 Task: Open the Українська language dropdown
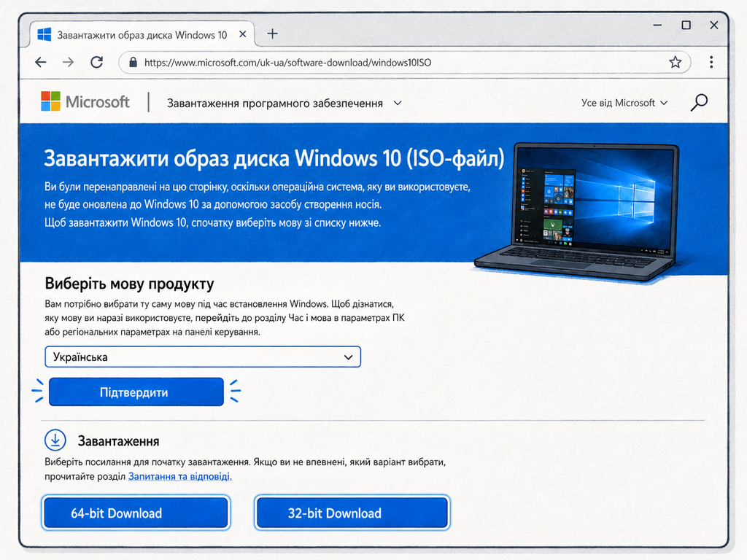203,357
